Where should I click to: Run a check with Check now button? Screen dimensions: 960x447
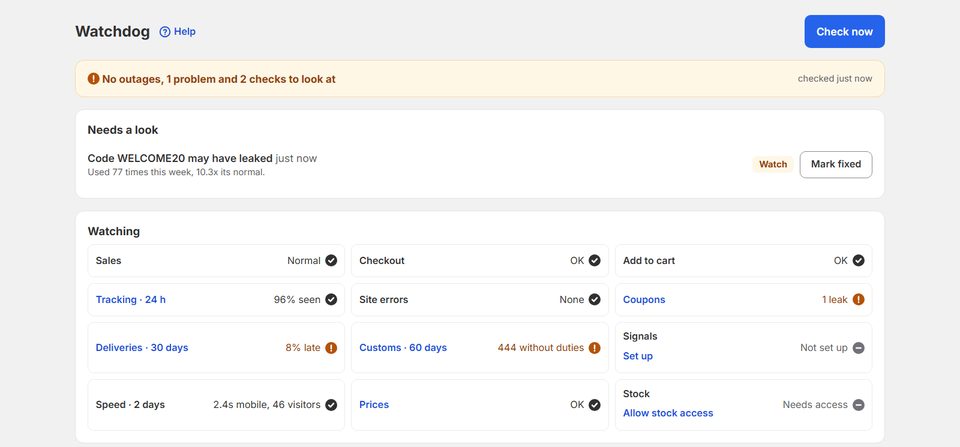(844, 31)
